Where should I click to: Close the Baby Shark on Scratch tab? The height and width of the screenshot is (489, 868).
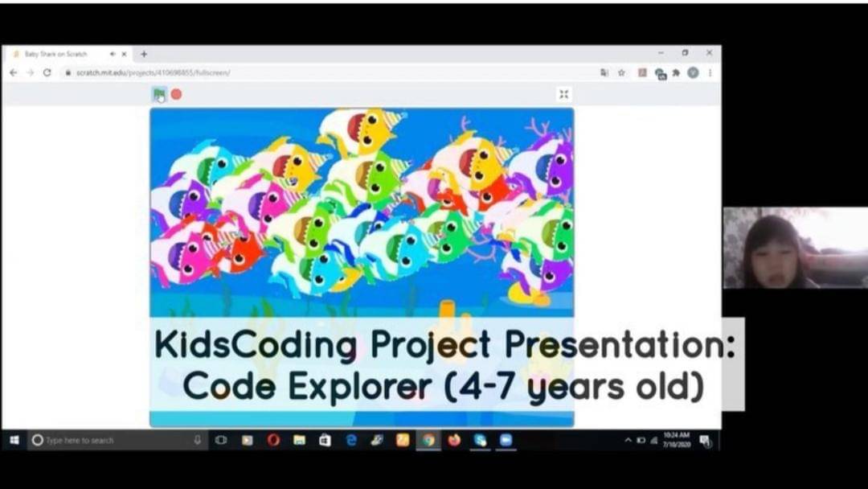coord(124,54)
